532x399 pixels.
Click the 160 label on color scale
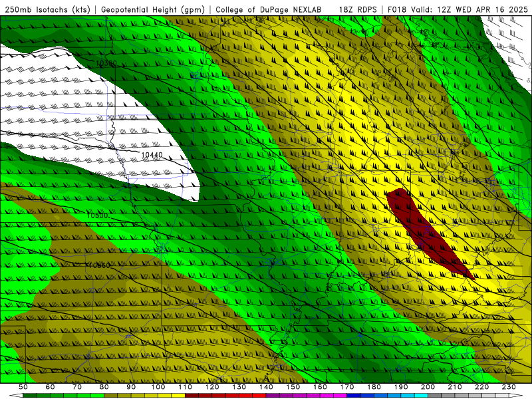pyautogui.click(x=320, y=387)
